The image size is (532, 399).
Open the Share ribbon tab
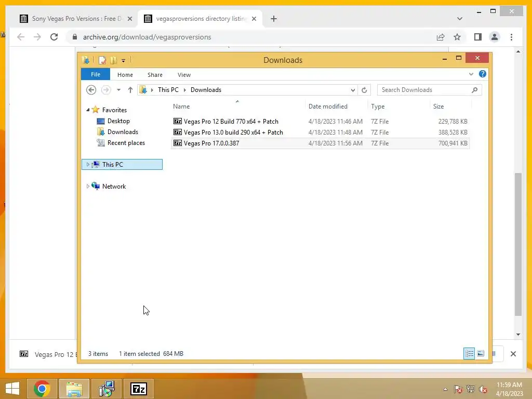coord(155,75)
